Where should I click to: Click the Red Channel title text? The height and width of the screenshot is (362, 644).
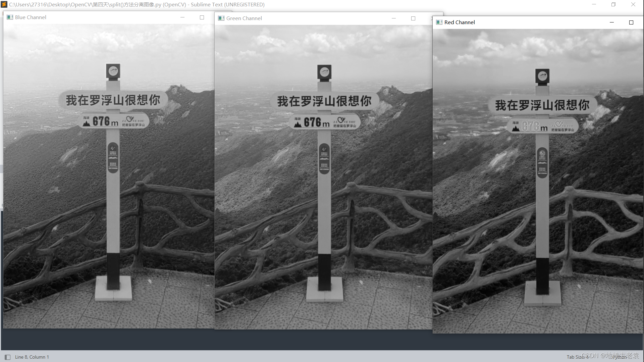pyautogui.click(x=460, y=22)
